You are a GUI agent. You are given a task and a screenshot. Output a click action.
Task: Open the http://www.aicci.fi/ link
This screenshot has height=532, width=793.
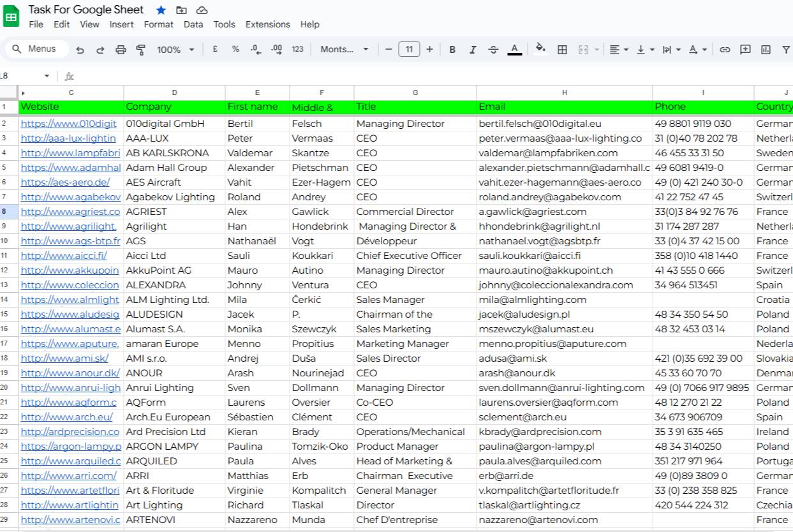(64, 256)
